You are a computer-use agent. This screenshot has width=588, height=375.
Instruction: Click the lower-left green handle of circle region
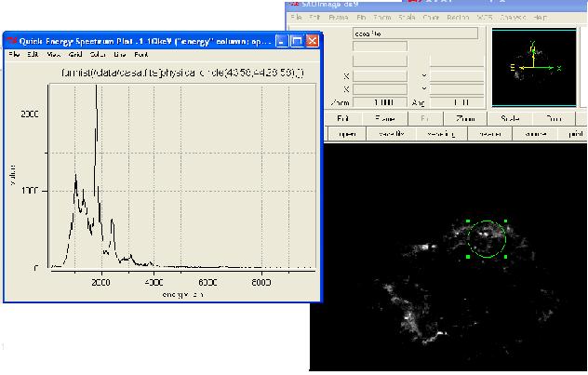468,257
